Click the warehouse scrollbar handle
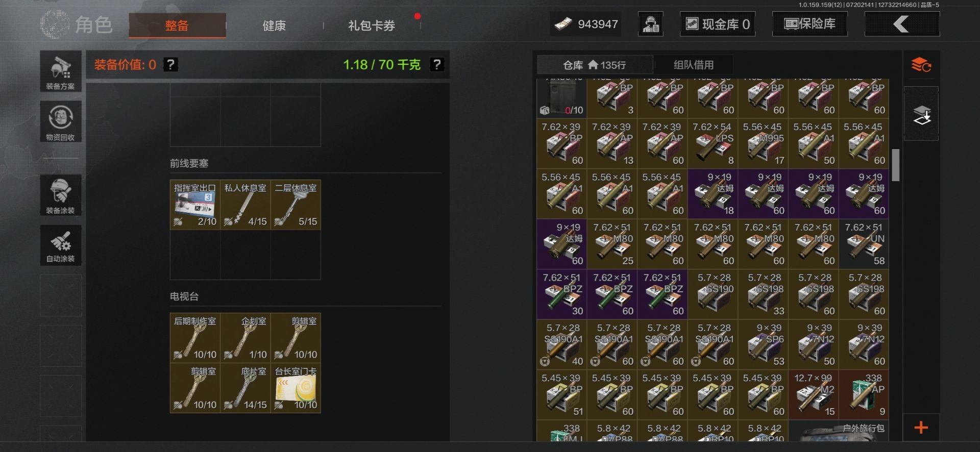This screenshot has height=452, width=980. coord(895,165)
